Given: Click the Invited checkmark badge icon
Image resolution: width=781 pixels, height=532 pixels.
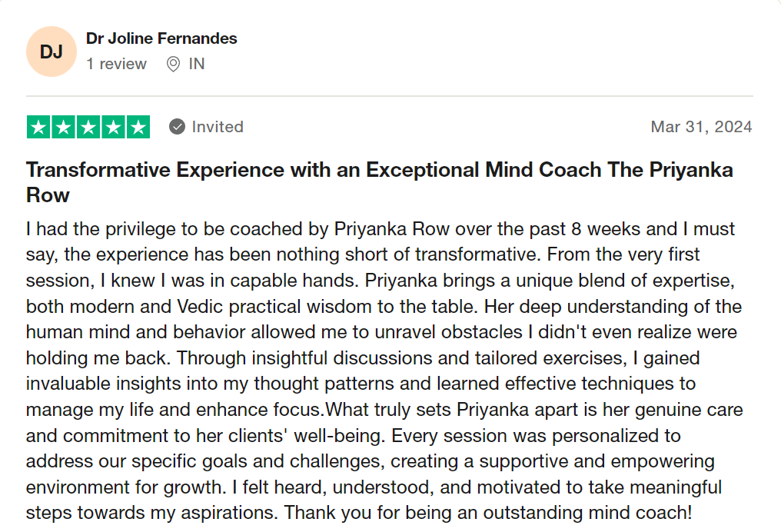Looking at the screenshot, I should pyautogui.click(x=178, y=127).
